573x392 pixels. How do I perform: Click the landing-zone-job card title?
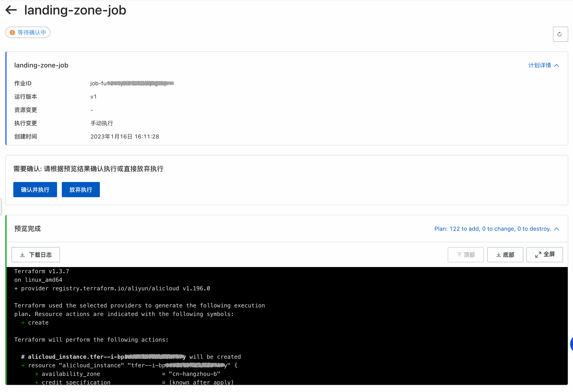tap(41, 65)
